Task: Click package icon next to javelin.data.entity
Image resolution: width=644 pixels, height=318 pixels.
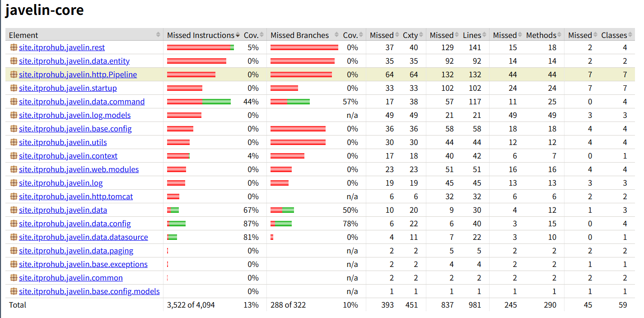Action: point(14,61)
